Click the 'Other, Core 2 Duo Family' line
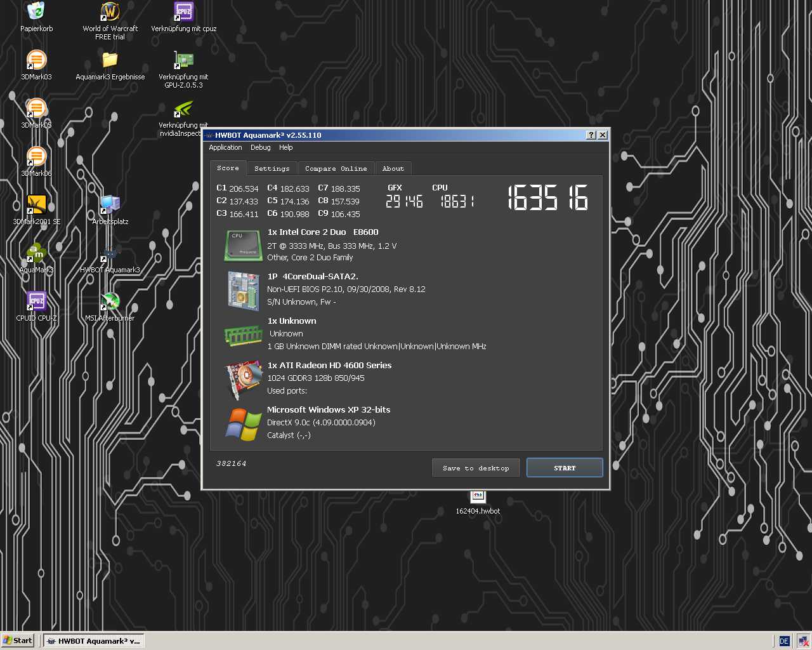This screenshot has width=812, height=650. [x=310, y=258]
